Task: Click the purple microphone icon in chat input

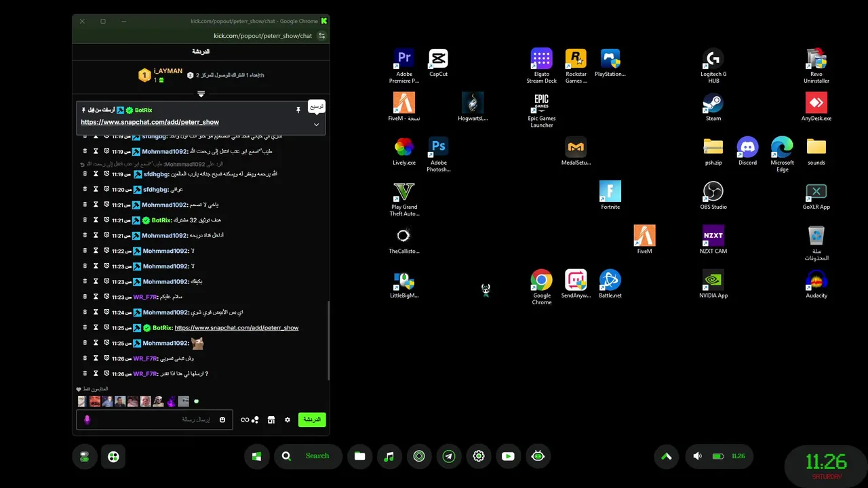Action: click(x=87, y=420)
